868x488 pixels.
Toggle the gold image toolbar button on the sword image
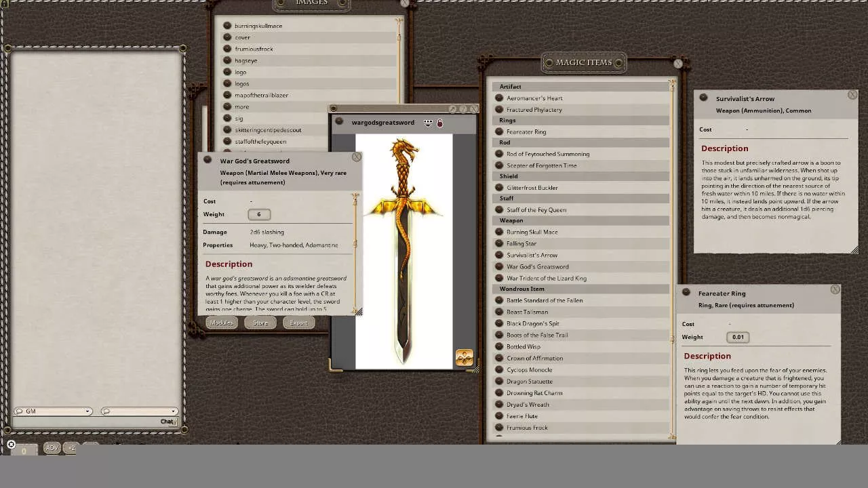pyautogui.click(x=464, y=358)
